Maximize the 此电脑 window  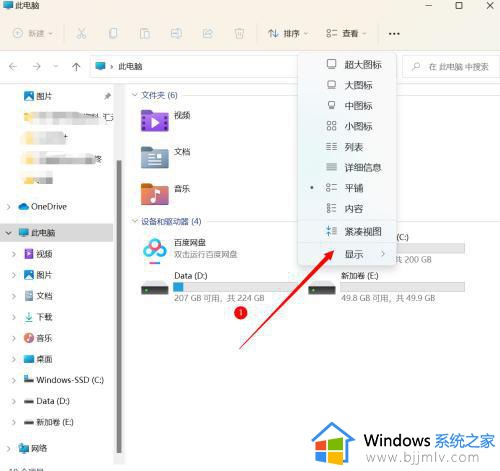pyautogui.click(x=459, y=6)
